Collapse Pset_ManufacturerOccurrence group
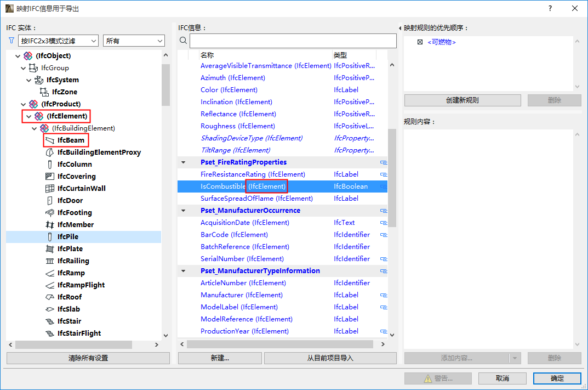The width and height of the screenshot is (588, 390). (x=184, y=211)
